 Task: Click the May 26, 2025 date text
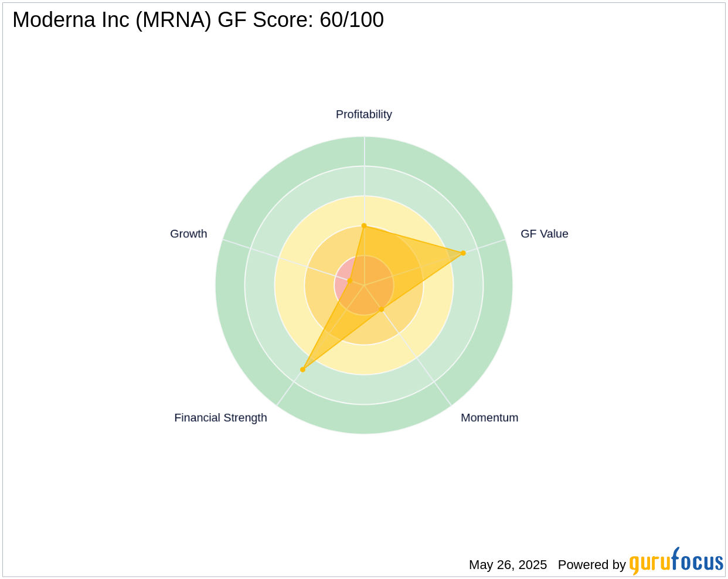point(508,565)
